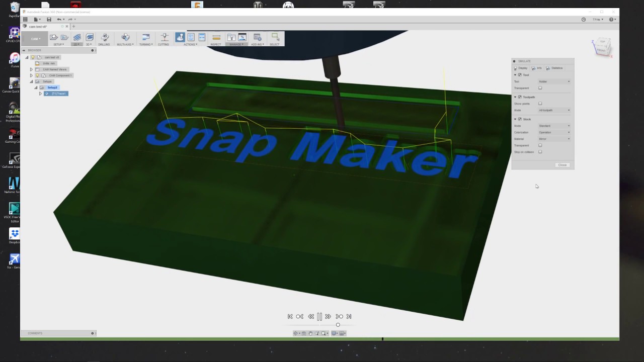Viewport: 644px width, 362px height.
Task: Expand the CAM Component 1 tree node
Action: 31,75
